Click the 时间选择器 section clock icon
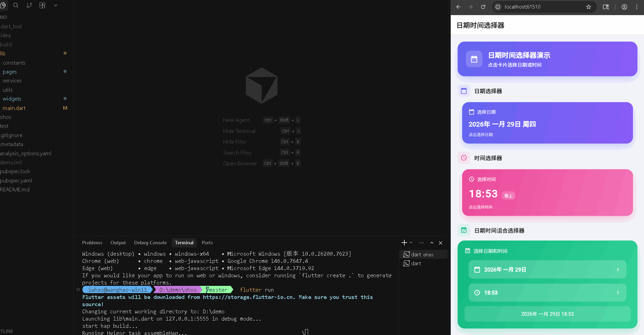 click(464, 158)
